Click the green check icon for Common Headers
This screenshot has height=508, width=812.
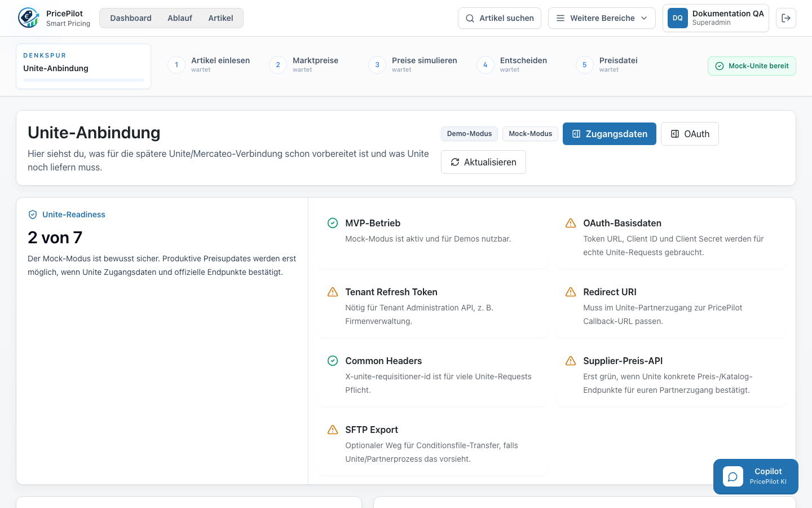point(333,361)
